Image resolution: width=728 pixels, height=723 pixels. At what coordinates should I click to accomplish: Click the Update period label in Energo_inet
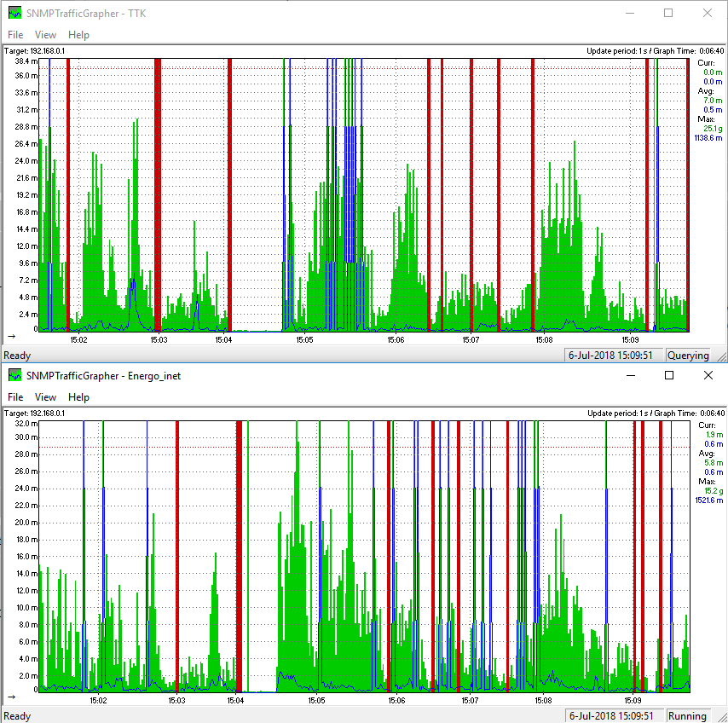point(612,414)
